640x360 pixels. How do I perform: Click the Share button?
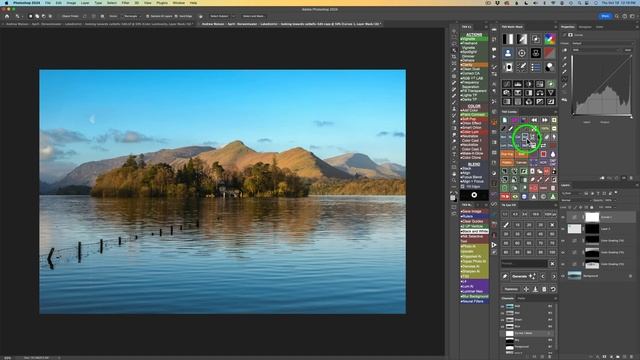[x=605, y=16]
